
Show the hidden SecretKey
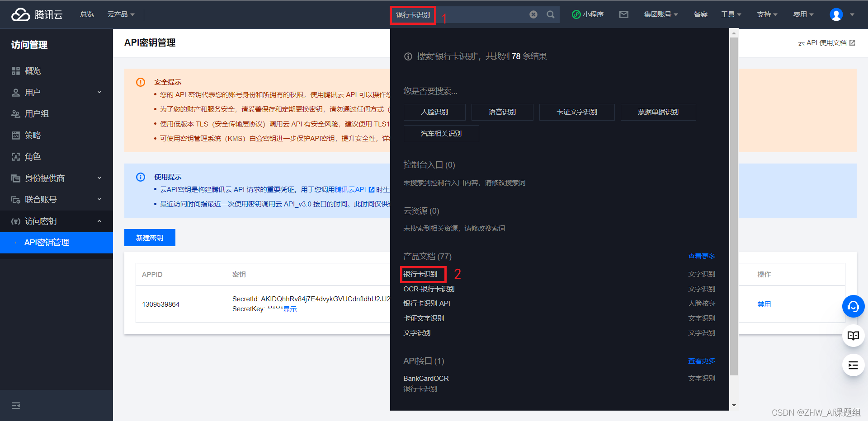tap(290, 309)
